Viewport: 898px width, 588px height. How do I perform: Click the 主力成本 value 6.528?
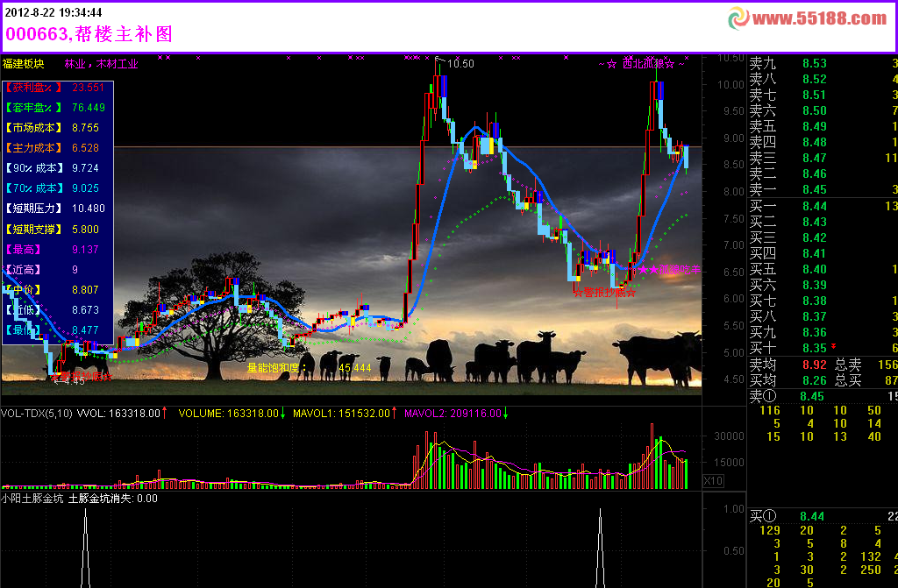click(x=85, y=148)
